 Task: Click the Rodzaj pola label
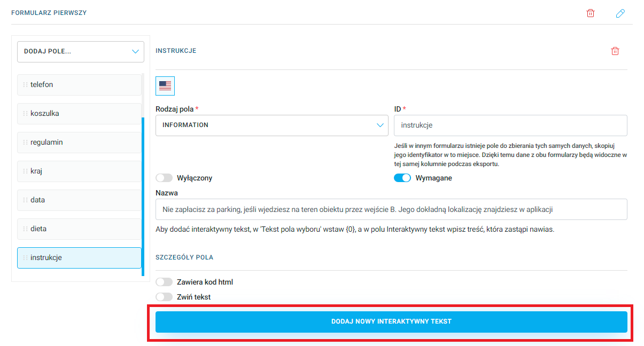[x=175, y=109]
